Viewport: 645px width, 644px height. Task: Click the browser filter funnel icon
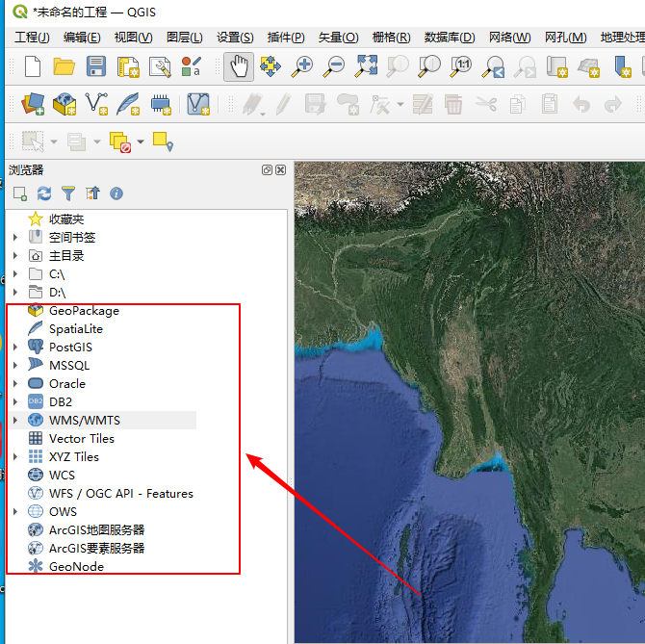tap(68, 193)
